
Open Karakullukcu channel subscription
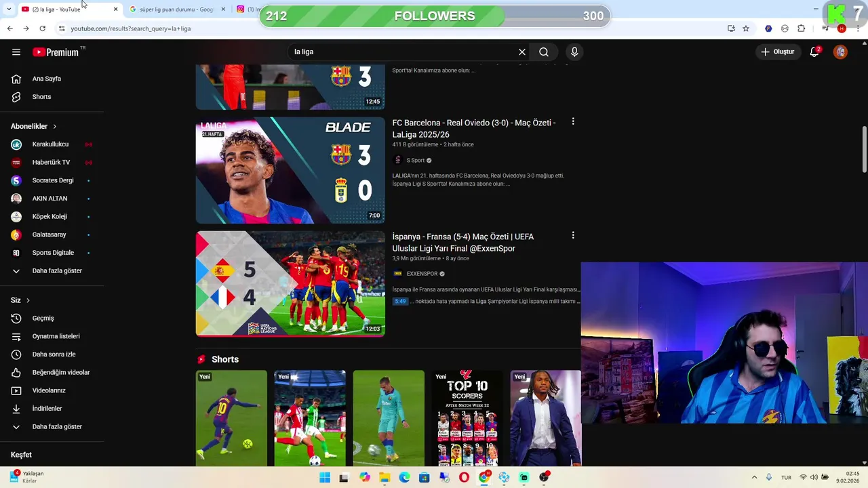(x=52, y=144)
